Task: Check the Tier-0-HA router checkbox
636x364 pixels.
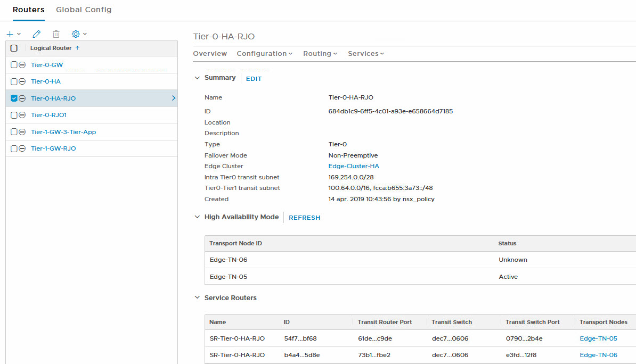Action: pos(14,81)
